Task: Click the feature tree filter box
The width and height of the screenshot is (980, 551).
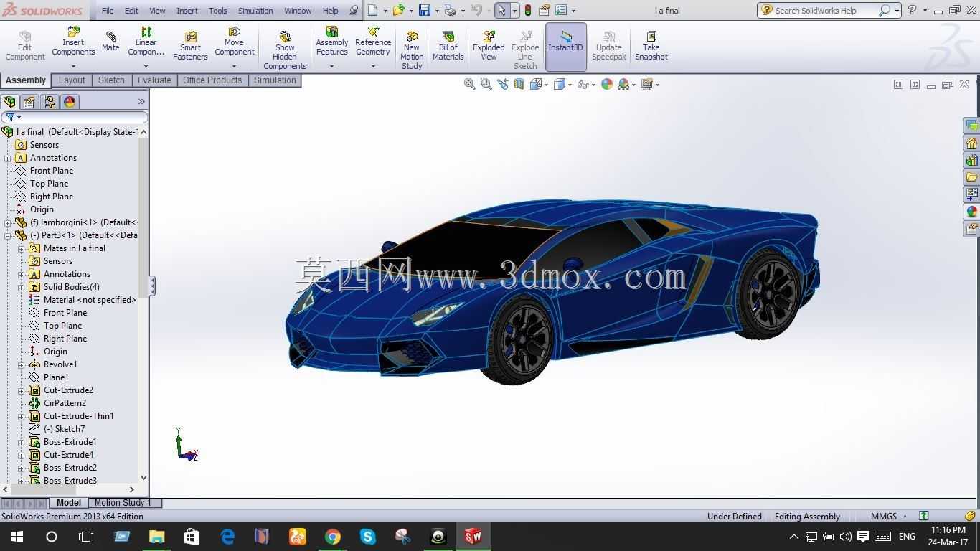Action: tap(75, 117)
